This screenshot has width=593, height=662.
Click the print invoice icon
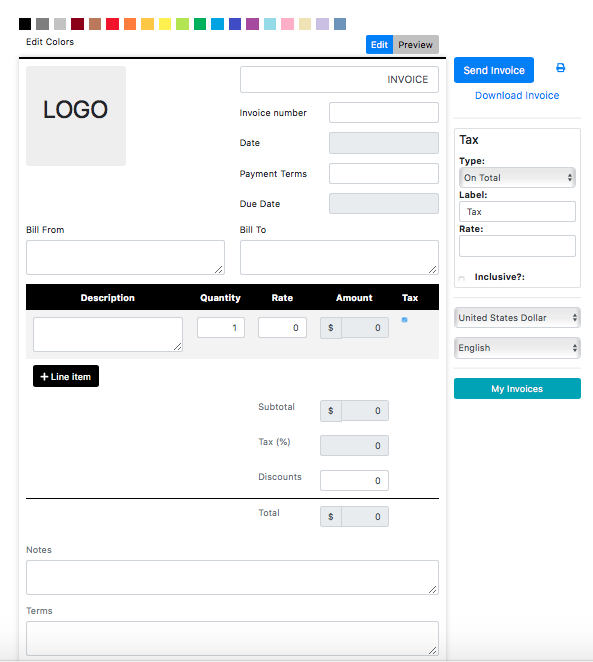(x=560, y=68)
